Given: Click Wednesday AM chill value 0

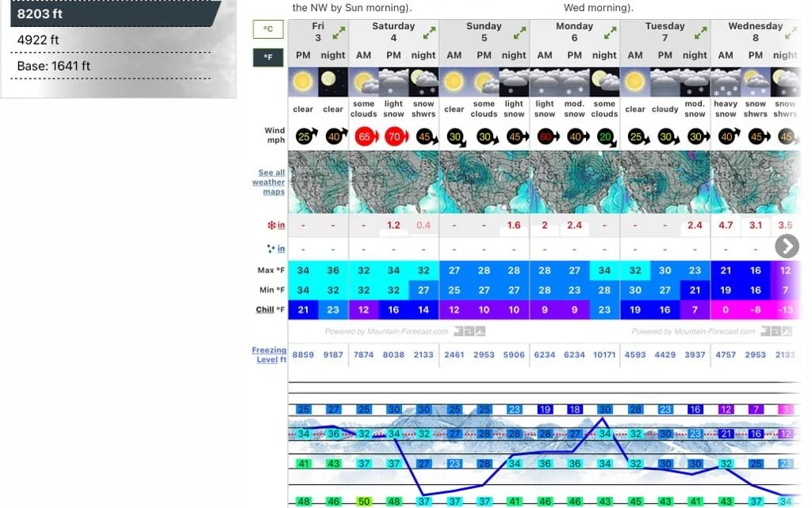Looking at the screenshot, I should coord(726,310).
